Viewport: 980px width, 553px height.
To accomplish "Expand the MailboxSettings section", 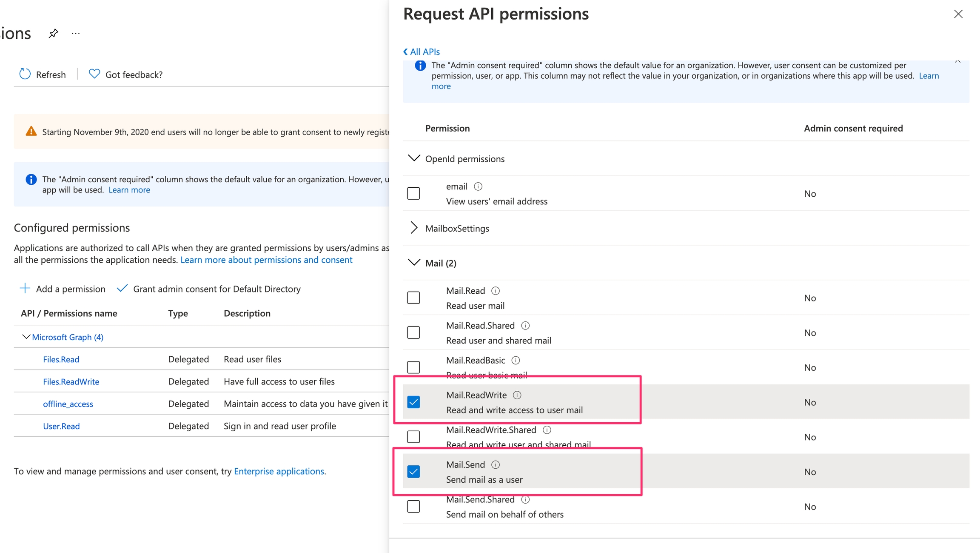I will pos(413,228).
